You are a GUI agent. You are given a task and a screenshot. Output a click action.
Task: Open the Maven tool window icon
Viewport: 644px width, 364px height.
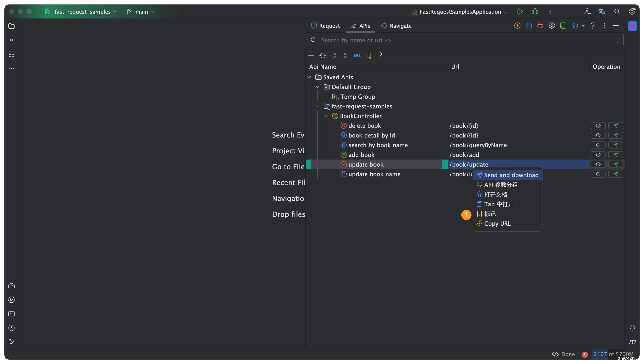coord(632,342)
